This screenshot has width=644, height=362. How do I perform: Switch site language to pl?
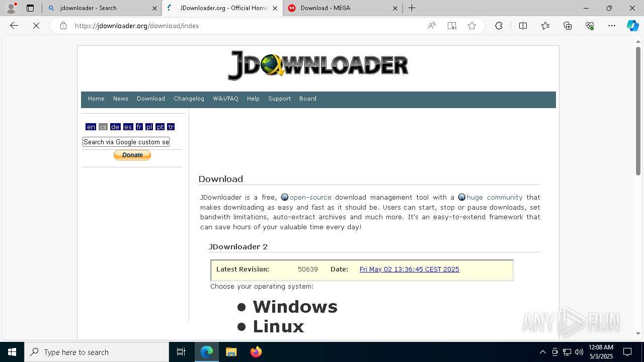pyautogui.click(x=149, y=127)
